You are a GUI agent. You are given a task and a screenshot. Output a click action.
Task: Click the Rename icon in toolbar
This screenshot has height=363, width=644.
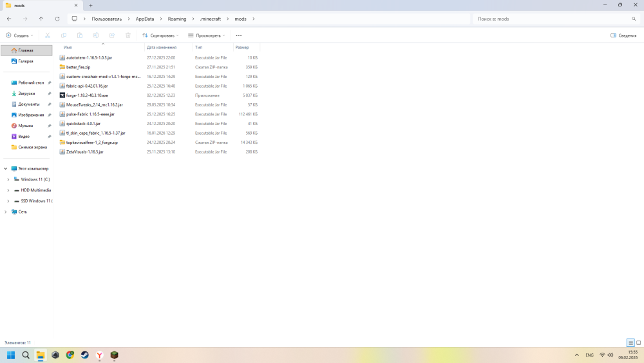pyautogui.click(x=96, y=35)
